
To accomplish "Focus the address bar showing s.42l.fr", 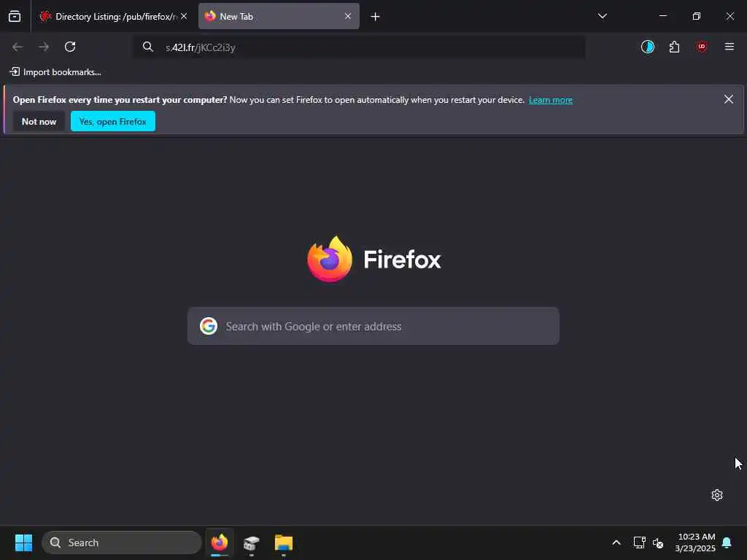I will tap(358, 47).
